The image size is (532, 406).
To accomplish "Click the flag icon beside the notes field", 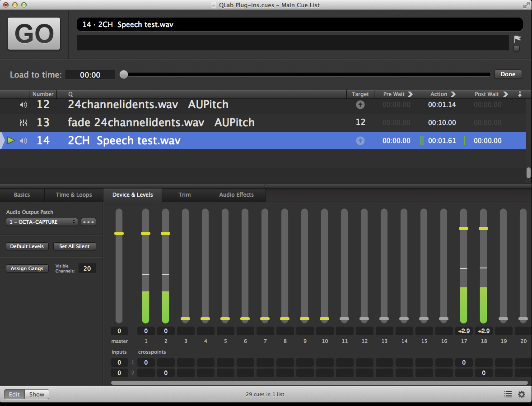I will [x=517, y=39].
